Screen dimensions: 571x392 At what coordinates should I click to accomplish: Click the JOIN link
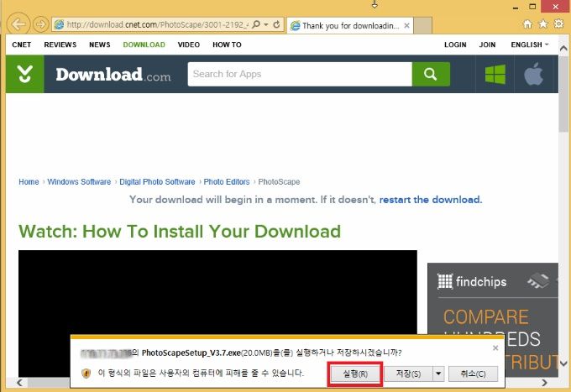(x=487, y=44)
